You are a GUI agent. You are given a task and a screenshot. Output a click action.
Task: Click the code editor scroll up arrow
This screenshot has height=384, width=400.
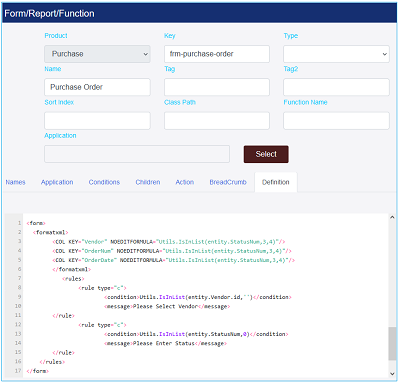click(x=392, y=217)
